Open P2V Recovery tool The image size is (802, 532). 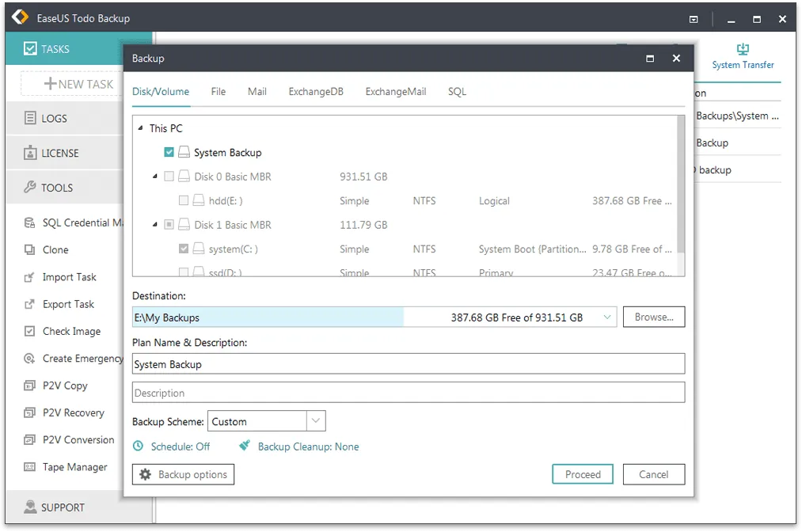[x=73, y=412]
